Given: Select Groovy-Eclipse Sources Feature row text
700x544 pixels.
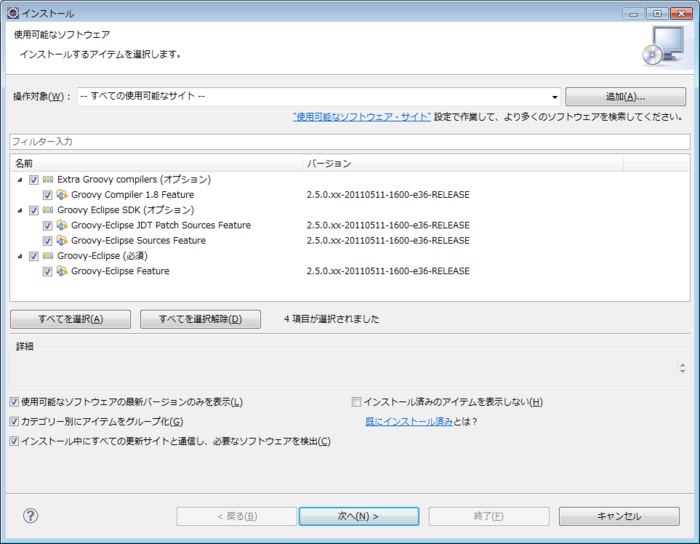Looking at the screenshot, I should click(x=138, y=241).
